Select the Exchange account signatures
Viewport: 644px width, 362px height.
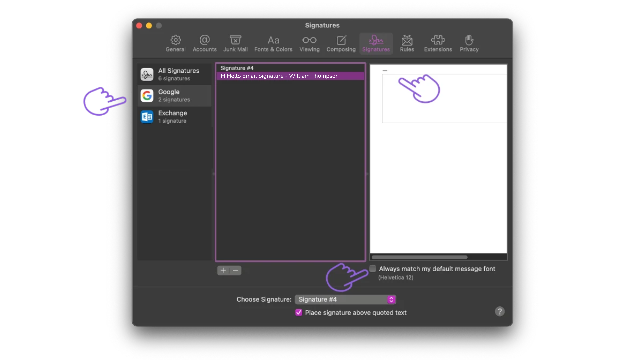click(x=175, y=117)
